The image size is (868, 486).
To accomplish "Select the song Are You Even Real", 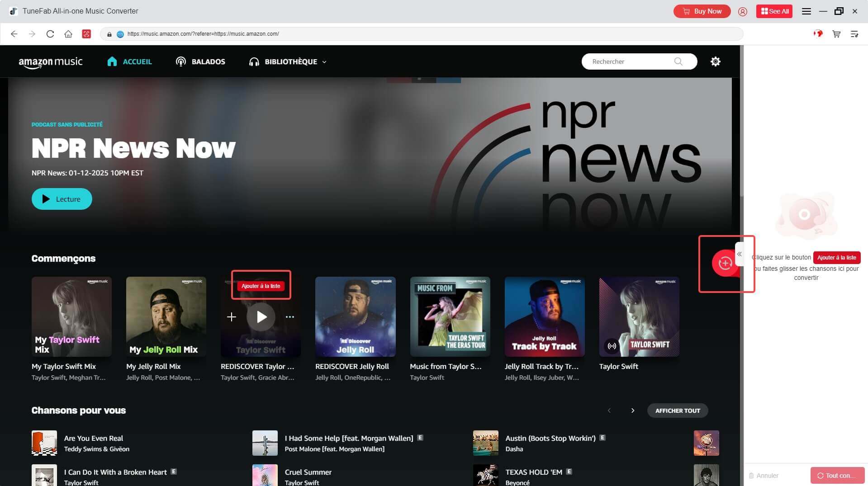I will coord(94,438).
